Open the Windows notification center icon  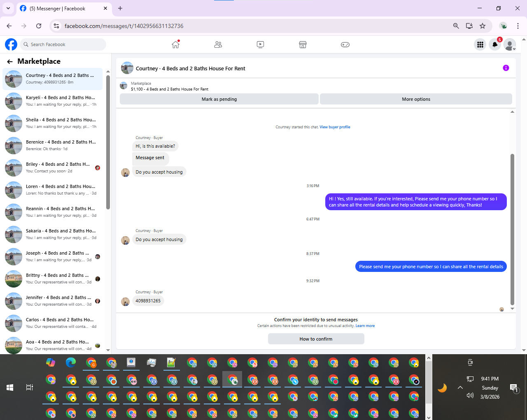tap(514, 388)
